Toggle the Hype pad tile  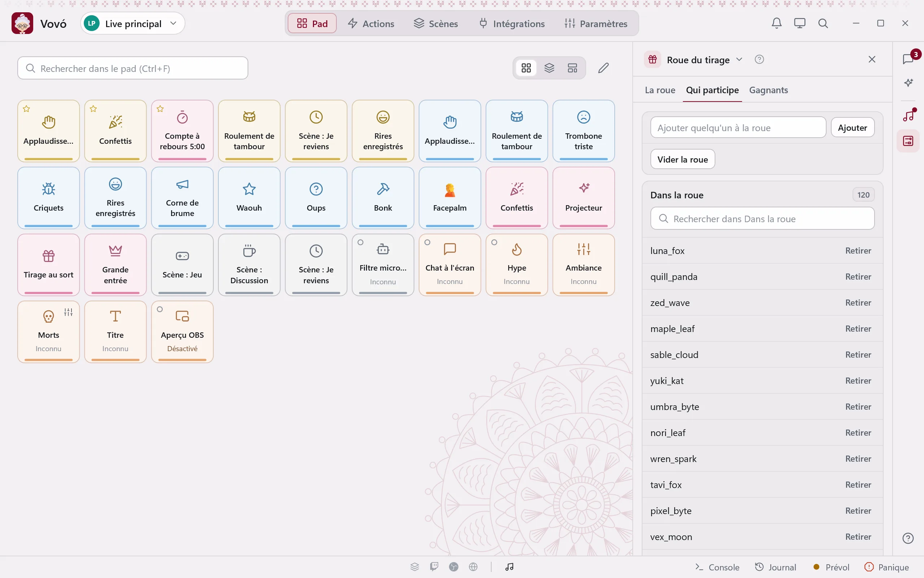517,264
